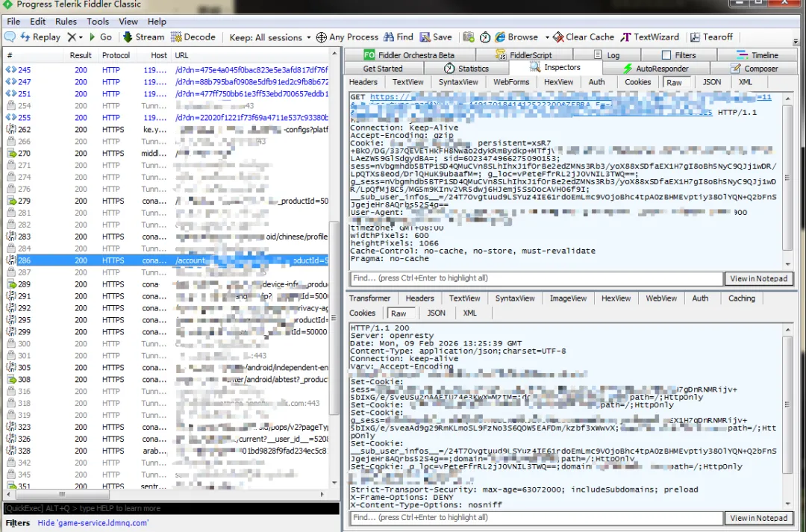Select session row 289
The width and height of the screenshot is (806, 532).
click(x=166, y=284)
